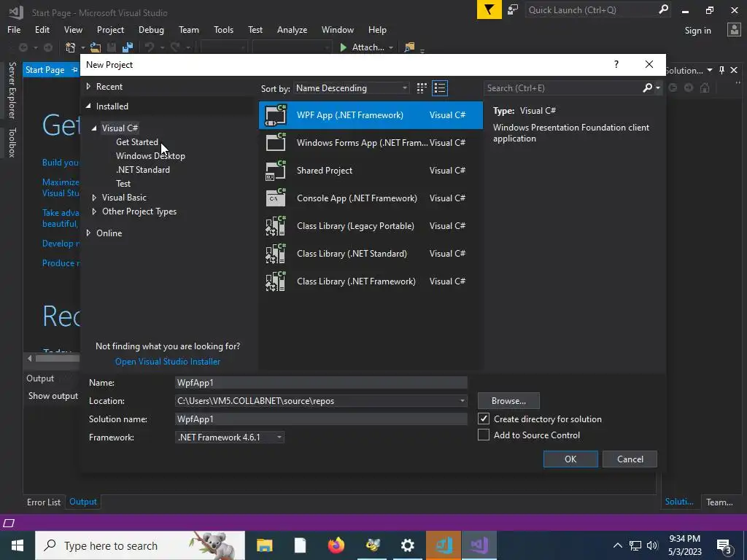Viewport: 747px width, 560px height.
Task: Open Firefox from the taskbar
Action: (336, 545)
